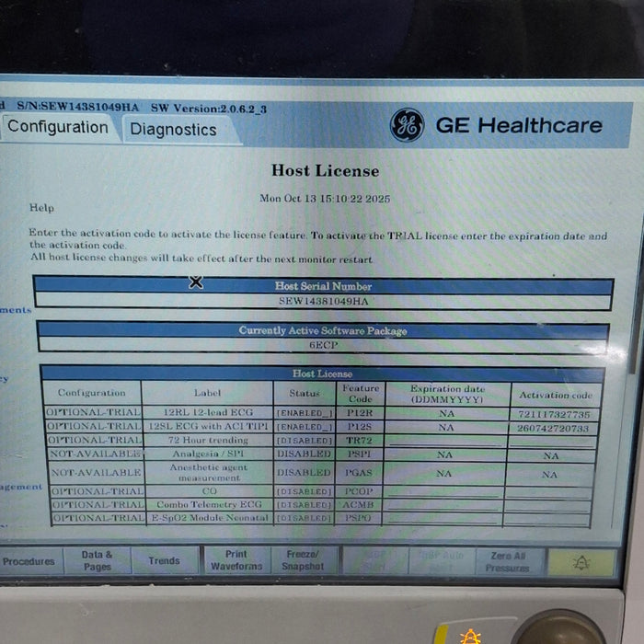Open the Trends button
This screenshot has height=644, width=644.
(165, 560)
